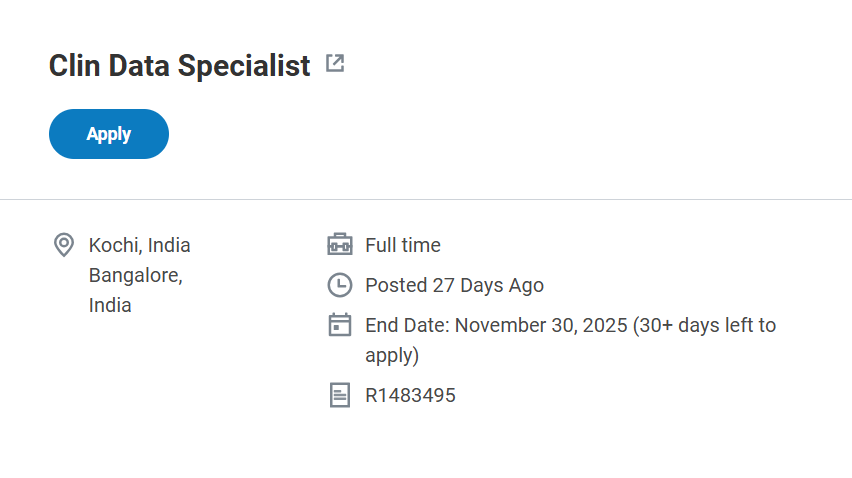The height and width of the screenshot is (478, 852).
Task: Click the horizontal divider below Apply
Action: (426, 199)
